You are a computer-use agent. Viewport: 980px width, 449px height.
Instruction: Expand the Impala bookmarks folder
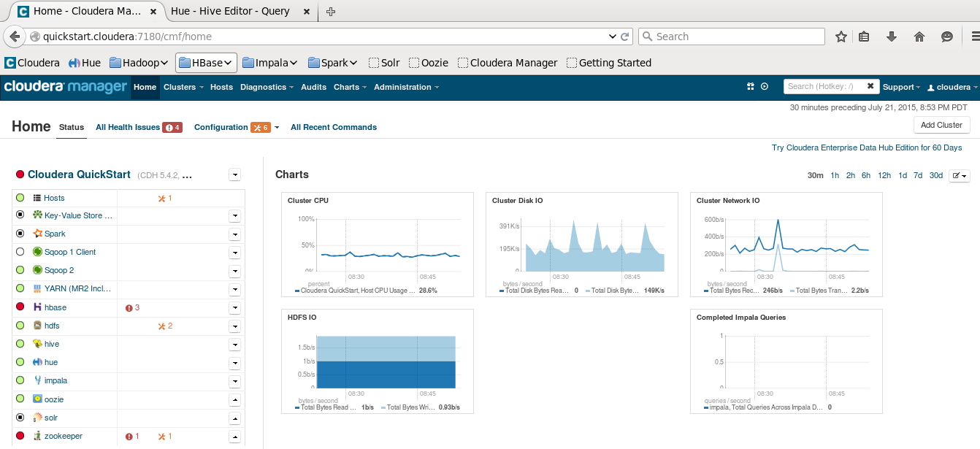pyautogui.click(x=270, y=63)
